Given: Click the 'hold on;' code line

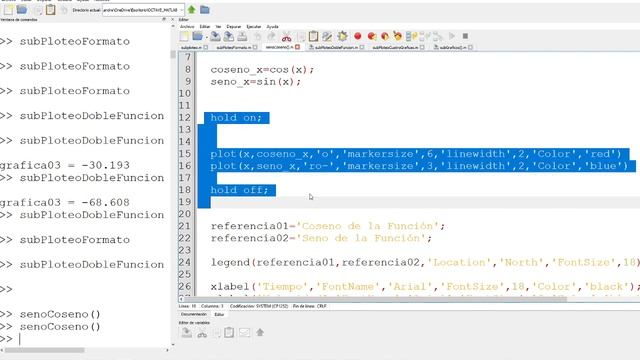Looking at the screenshot, I should tap(236, 118).
